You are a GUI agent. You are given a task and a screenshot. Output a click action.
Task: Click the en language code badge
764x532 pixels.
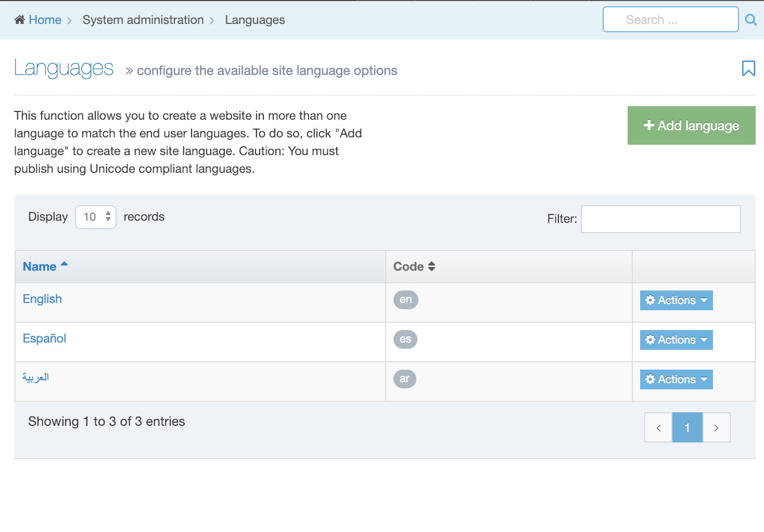(405, 300)
